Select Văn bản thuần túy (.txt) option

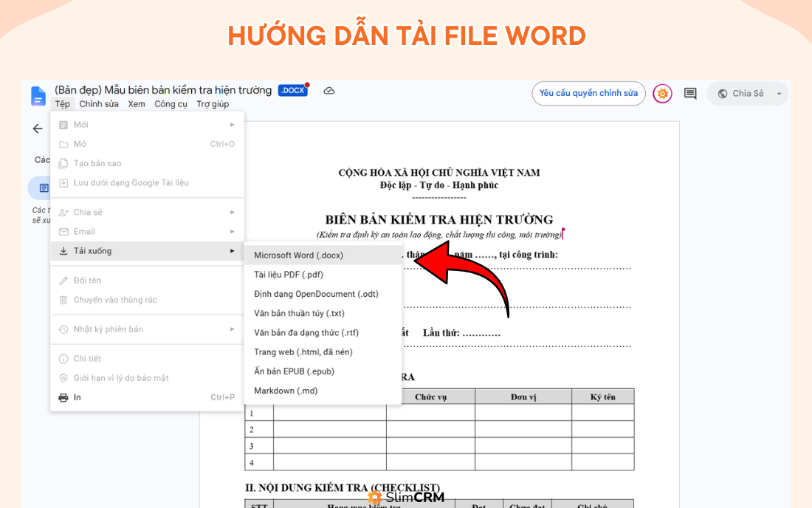pyautogui.click(x=323, y=313)
